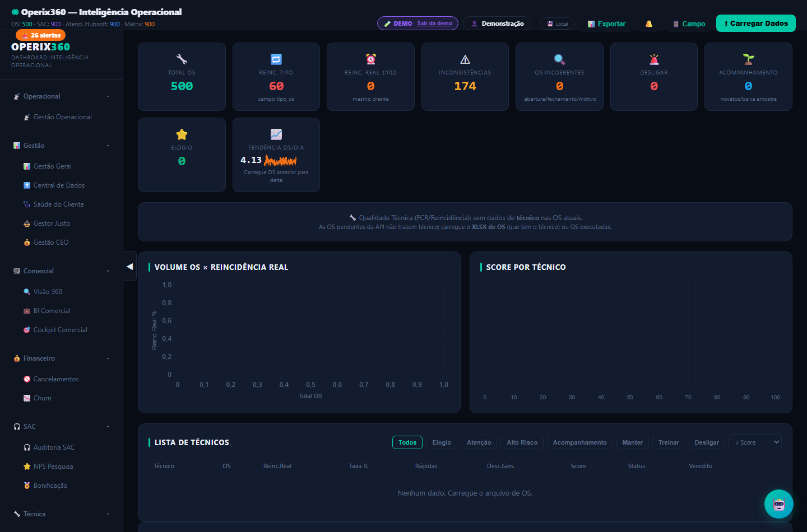Filter technicians by Desligar chip
Image resolution: width=807 pixels, height=532 pixels.
click(707, 442)
